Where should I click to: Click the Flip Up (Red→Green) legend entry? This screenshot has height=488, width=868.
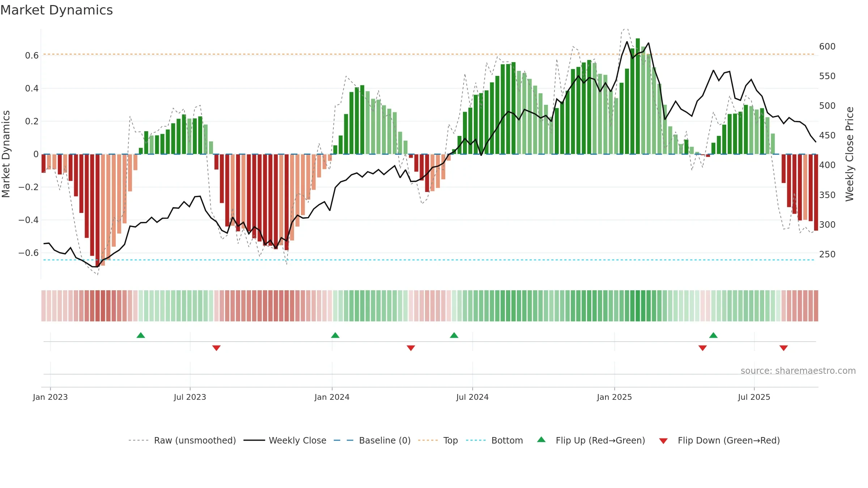[x=591, y=440]
